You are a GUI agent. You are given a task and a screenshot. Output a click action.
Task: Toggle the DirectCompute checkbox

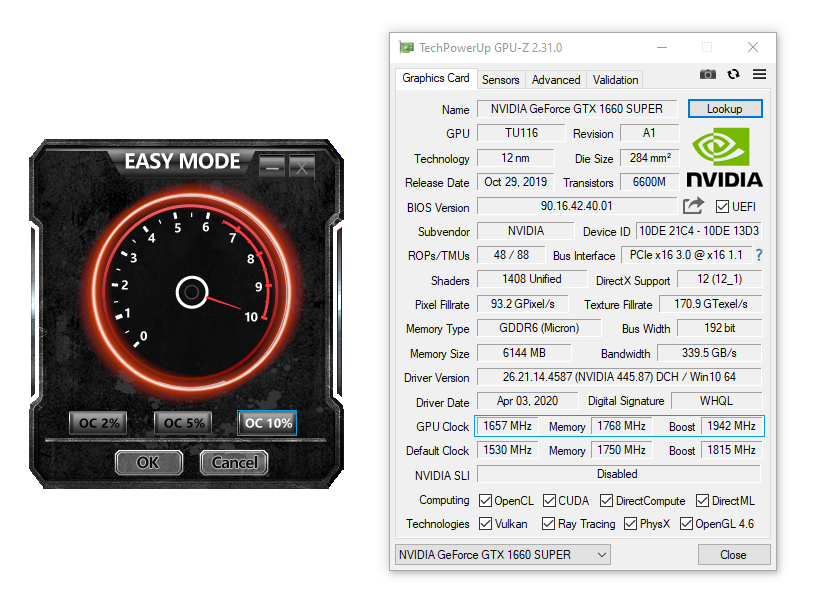coord(606,501)
